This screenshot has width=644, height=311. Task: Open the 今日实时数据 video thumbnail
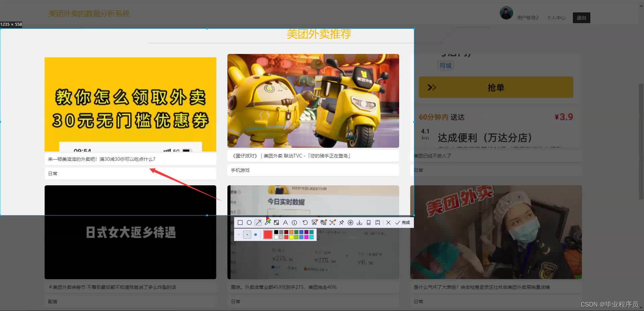(313, 232)
